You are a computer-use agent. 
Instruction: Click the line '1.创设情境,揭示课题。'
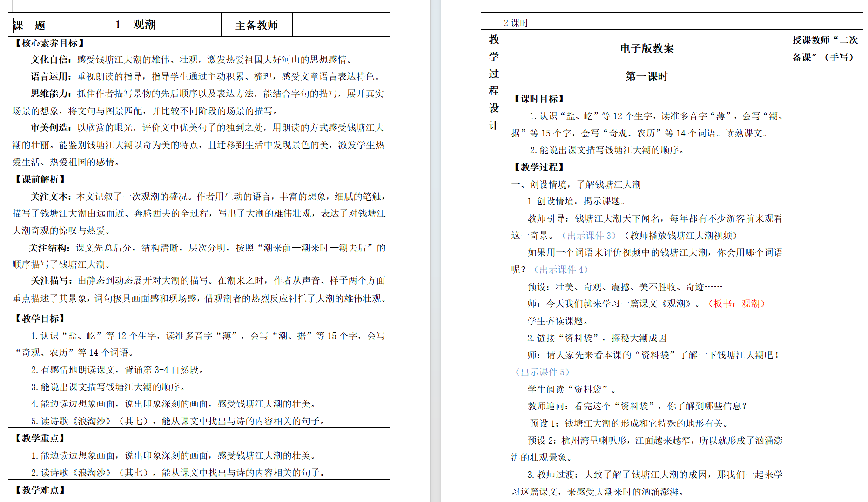click(x=578, y=201)
